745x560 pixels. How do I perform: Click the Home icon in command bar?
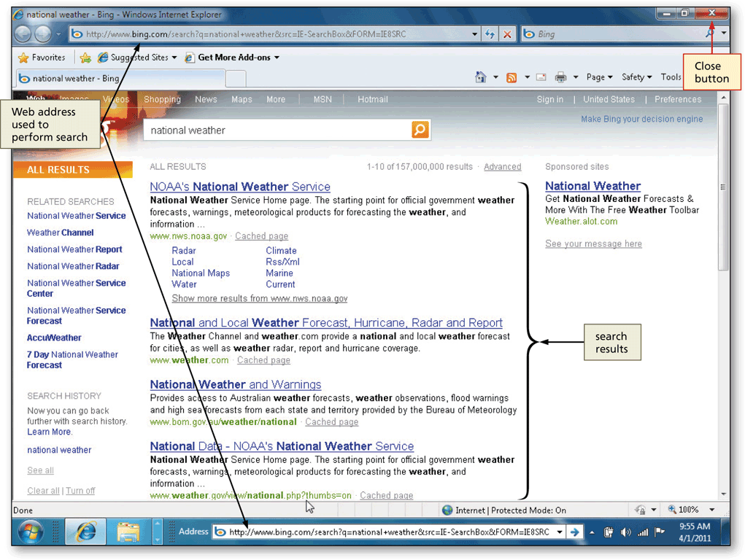pos(480,77)
